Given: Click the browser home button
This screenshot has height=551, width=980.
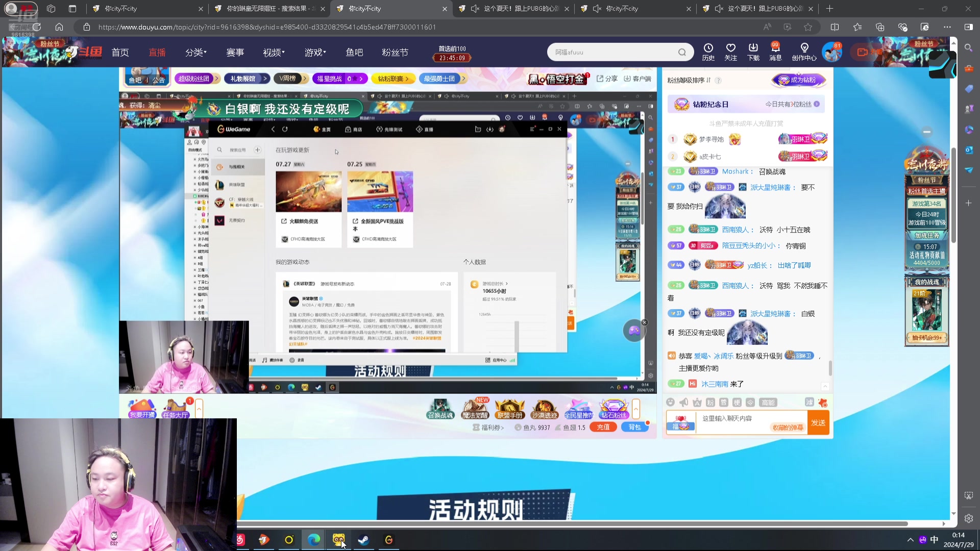Looking at the screenshot, I should point(59,27).
